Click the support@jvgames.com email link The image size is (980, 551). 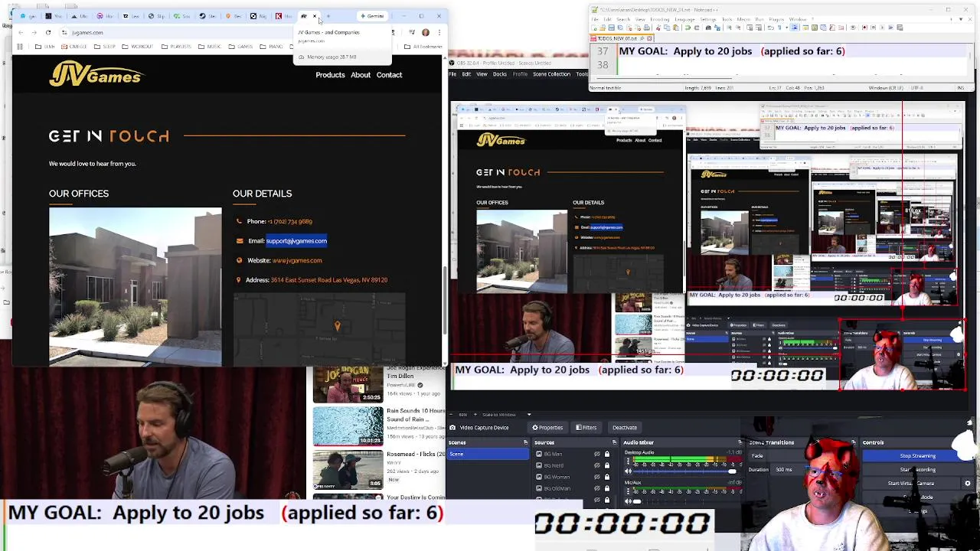coord(296,241)
